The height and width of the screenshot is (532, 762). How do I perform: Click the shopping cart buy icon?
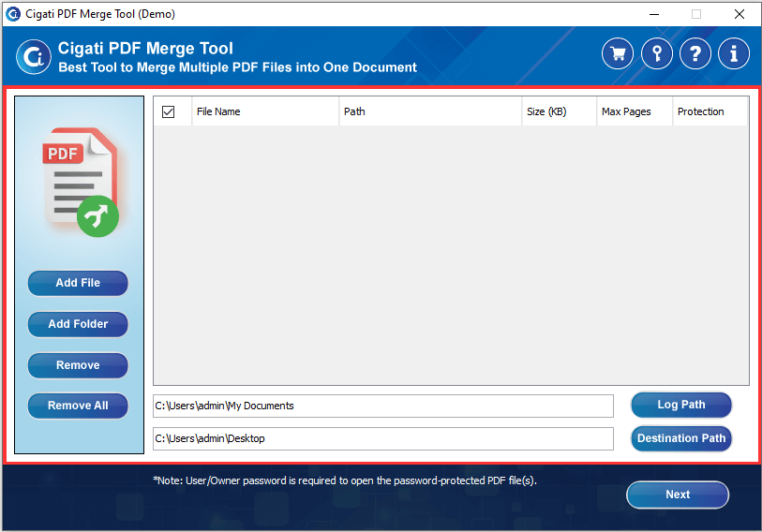point(617,53)
